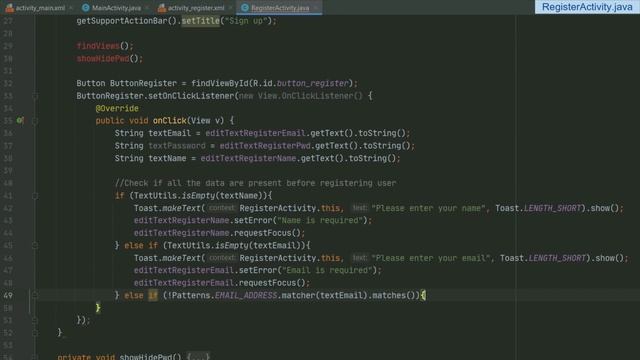Click the context: parameter hint on line 46
This screenshot has width=640, height=360.
tap(222, 258)
